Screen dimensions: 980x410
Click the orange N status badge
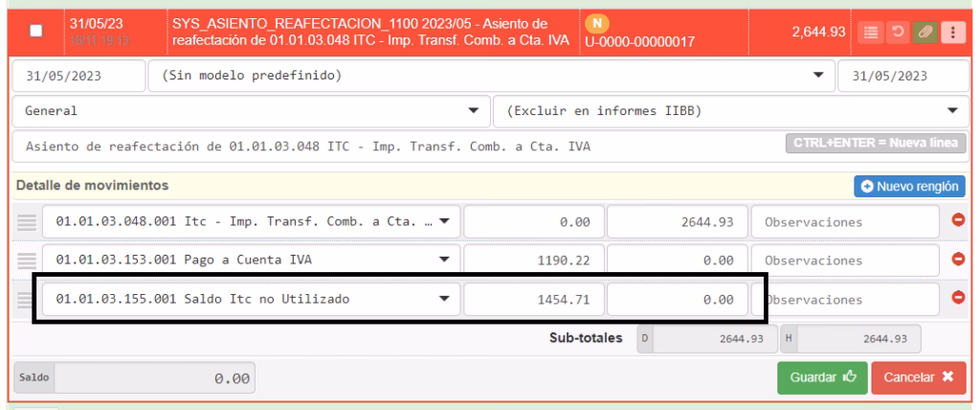594,23
